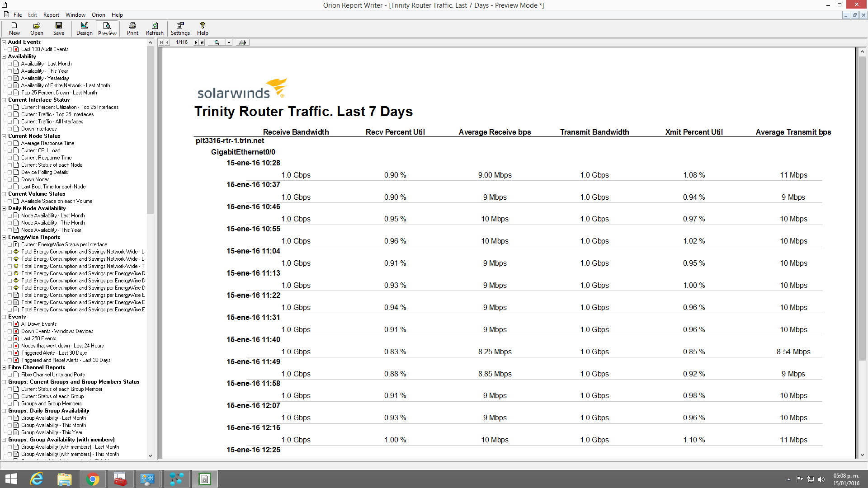Image resolution: width=868 pixels, height=488 pixels.
Task: Go to the next preview page
Action: (196, 42)
